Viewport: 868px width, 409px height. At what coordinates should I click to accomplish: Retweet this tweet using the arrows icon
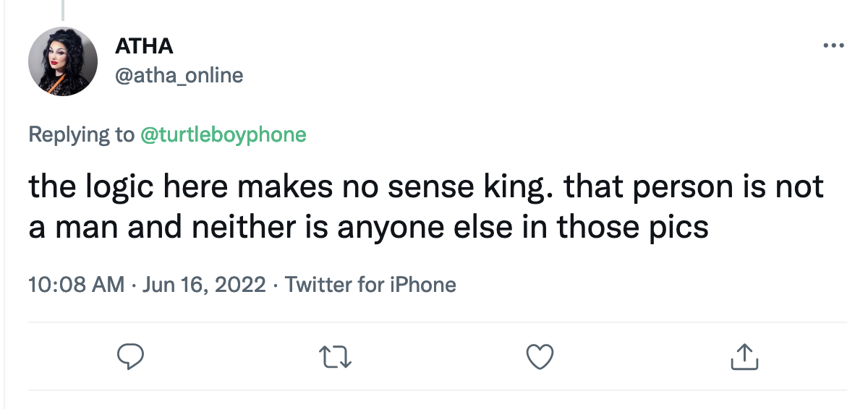click(336, 356)
